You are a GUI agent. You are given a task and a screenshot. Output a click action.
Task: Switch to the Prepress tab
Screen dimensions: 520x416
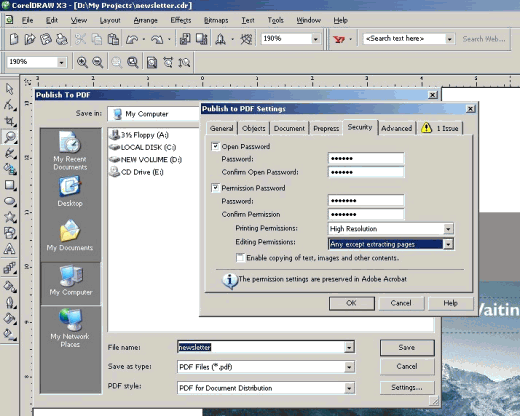pyautogui.click(x=326, y=128)
